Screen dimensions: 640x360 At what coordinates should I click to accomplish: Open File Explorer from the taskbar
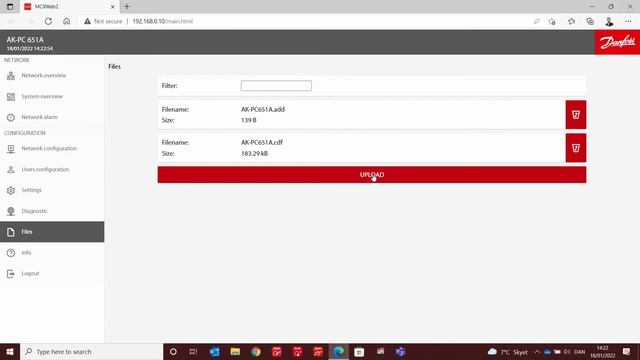pos(235,351)
